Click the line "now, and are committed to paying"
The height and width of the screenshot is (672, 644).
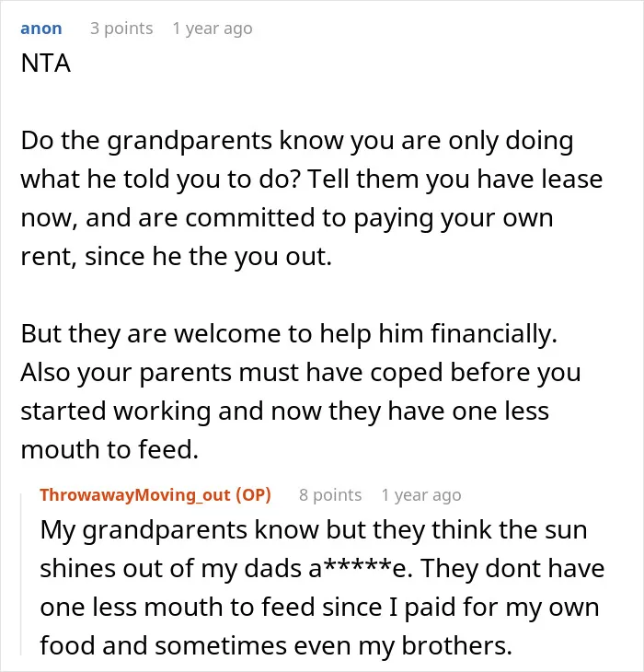tap(287, 218)
